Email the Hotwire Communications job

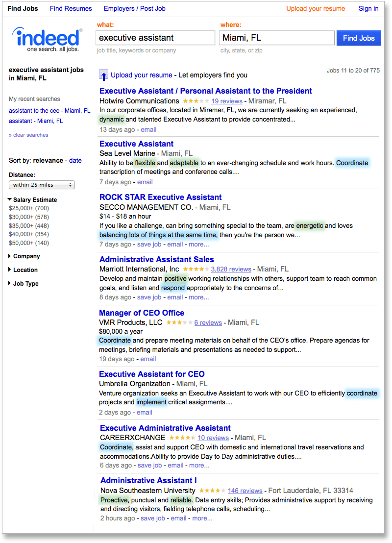pyautogui.click(x=148, y=130)
